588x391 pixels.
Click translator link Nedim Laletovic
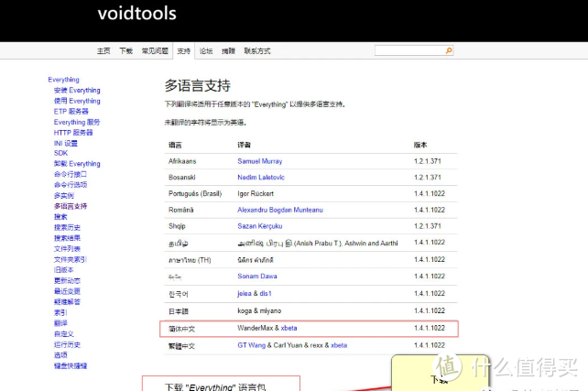tap(261, 178)
